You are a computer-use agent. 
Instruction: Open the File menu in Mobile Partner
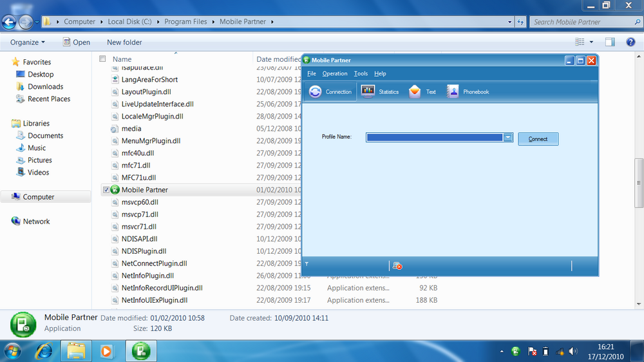click(x=311, y=73)
